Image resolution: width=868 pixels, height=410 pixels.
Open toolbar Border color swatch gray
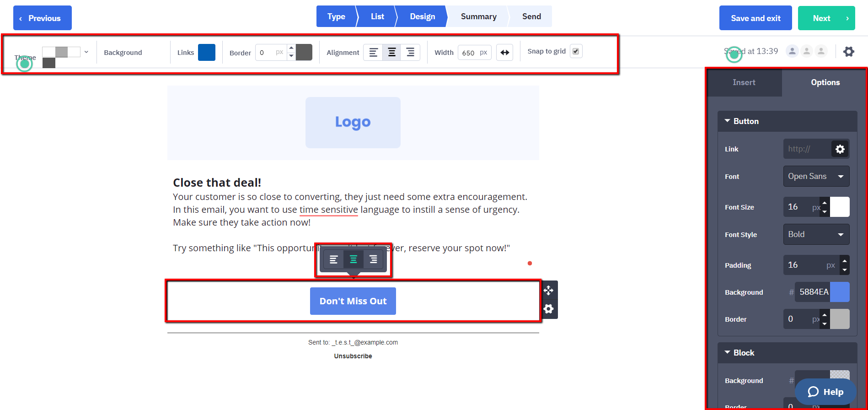304,53
